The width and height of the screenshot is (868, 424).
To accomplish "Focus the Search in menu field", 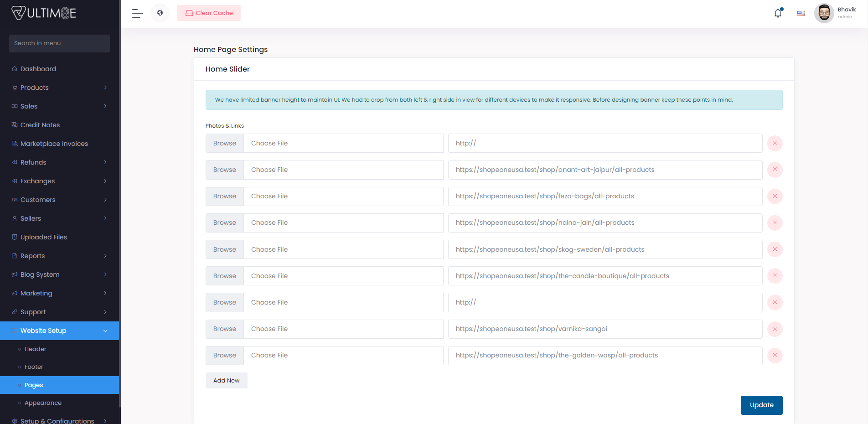I will point(59,43).
